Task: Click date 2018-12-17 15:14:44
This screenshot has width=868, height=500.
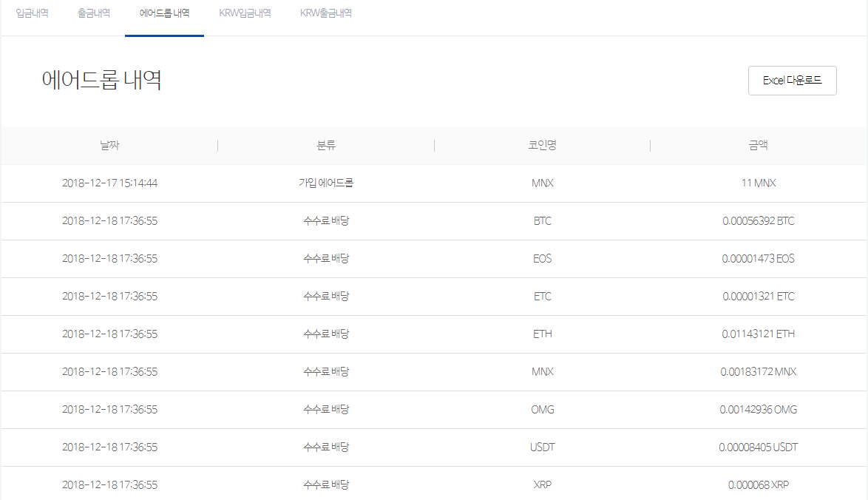Action: click(109, 183)
